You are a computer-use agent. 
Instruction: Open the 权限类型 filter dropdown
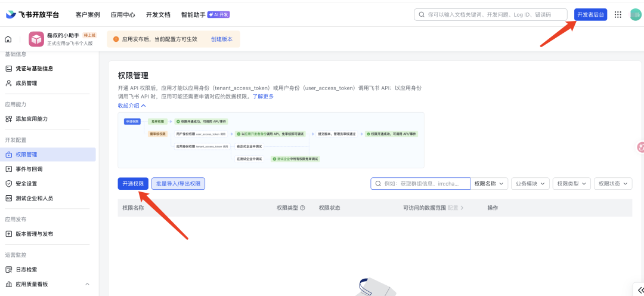coord(572,184)
